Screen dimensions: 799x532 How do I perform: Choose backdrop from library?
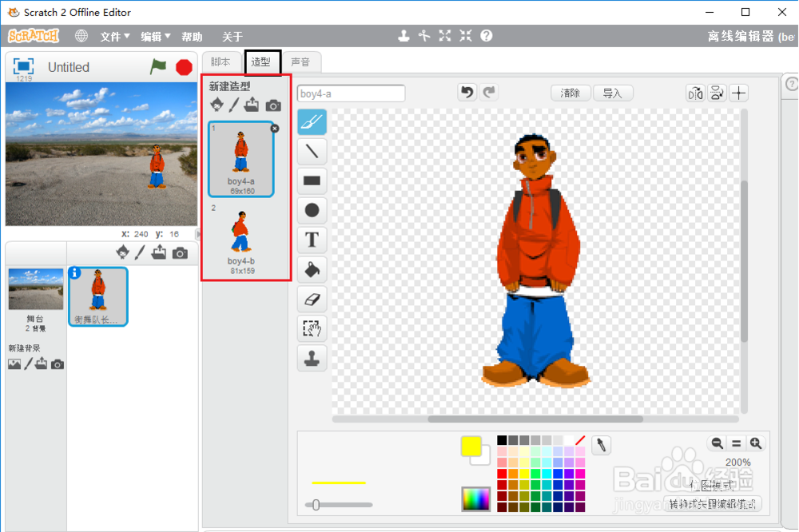coord(14,363)
